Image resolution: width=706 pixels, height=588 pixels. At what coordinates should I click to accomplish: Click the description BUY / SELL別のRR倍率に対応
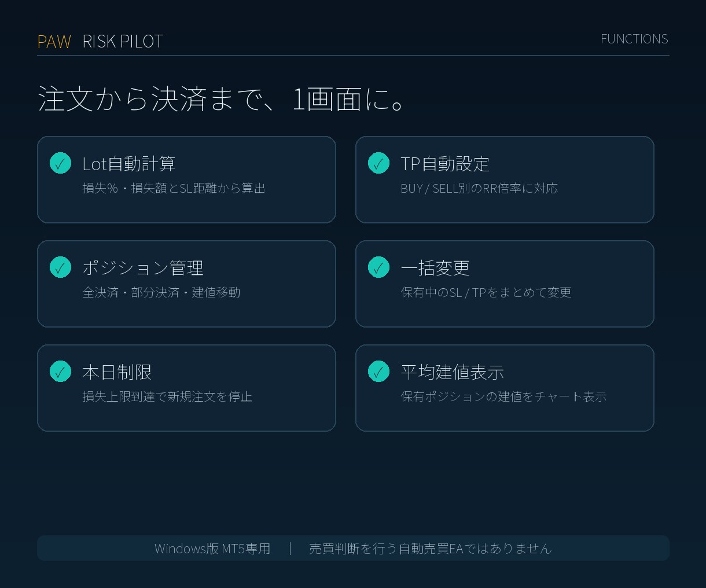pos(479,188)
